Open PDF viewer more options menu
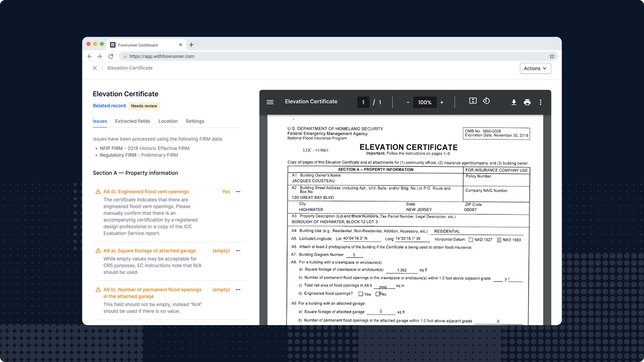This screenshot has height=362, width=644. (540, 102)
